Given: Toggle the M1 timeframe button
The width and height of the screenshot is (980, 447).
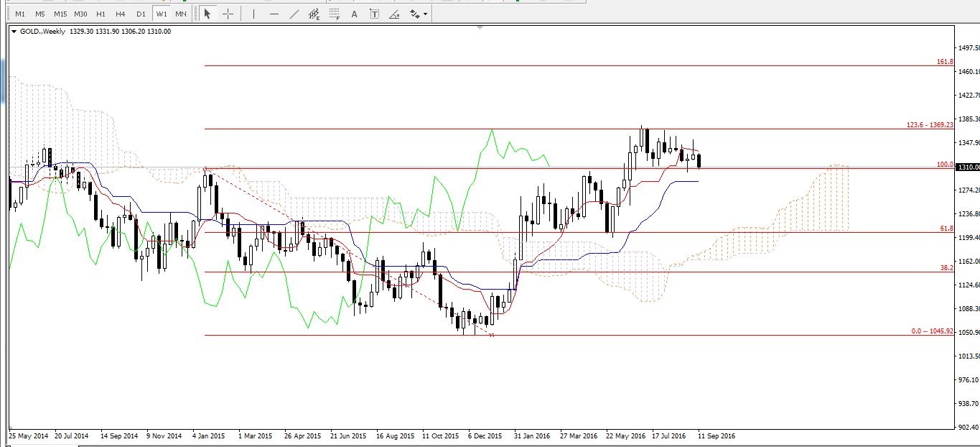Looking at the screenshot, I should (20, 14).
